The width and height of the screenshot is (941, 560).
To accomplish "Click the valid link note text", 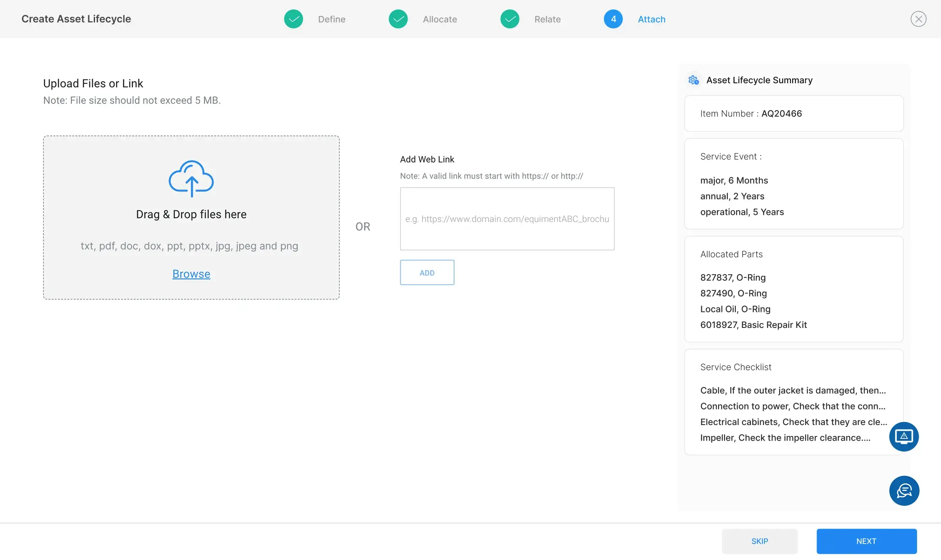I will (x=492, y=176).
